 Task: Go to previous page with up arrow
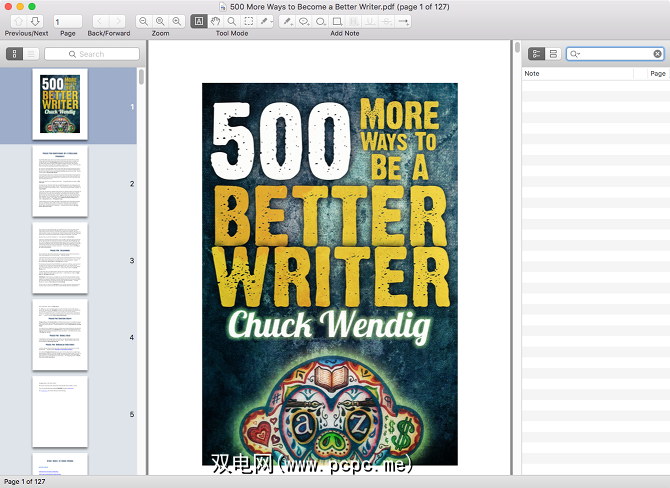pyautogui.click(x=18, y=21)
